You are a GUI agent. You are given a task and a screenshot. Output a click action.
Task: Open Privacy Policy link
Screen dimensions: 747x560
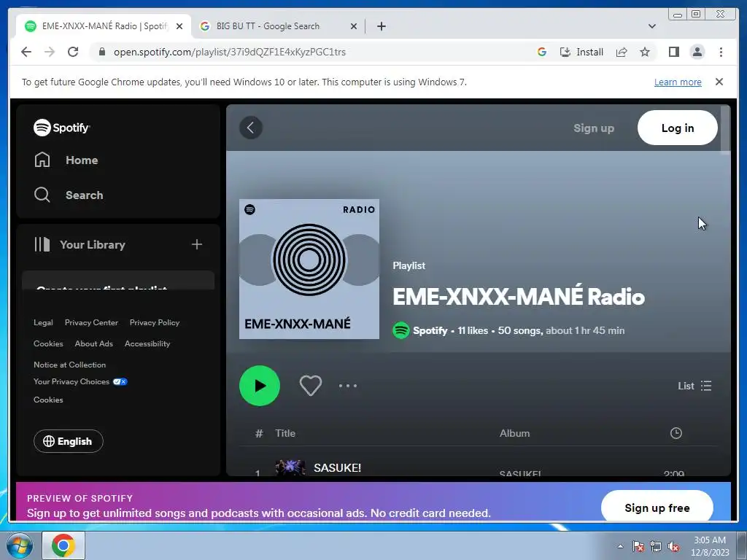(155, 322)
